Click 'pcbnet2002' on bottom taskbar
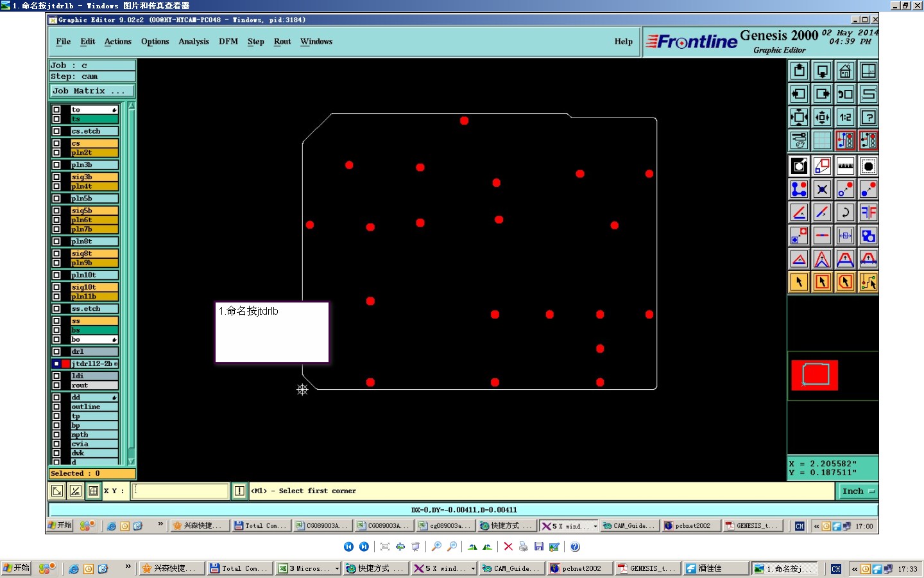The width and height of the screenshot is (924, 578). 579,568
